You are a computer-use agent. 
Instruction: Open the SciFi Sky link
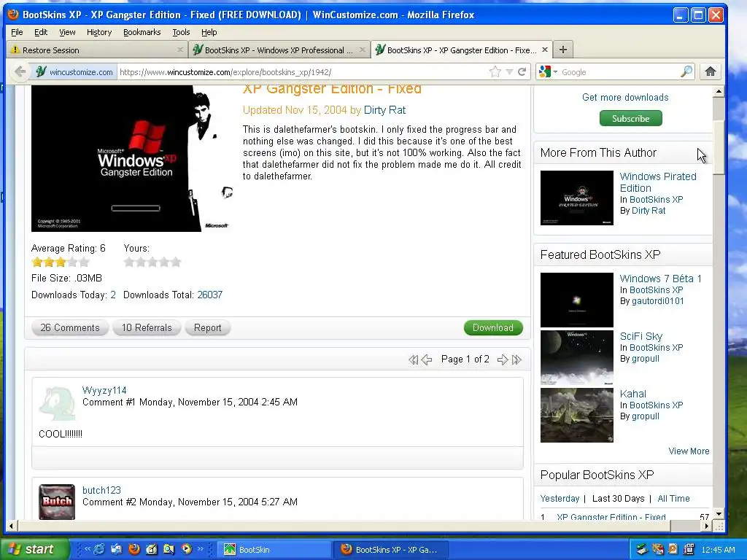(x=640, y=336)
